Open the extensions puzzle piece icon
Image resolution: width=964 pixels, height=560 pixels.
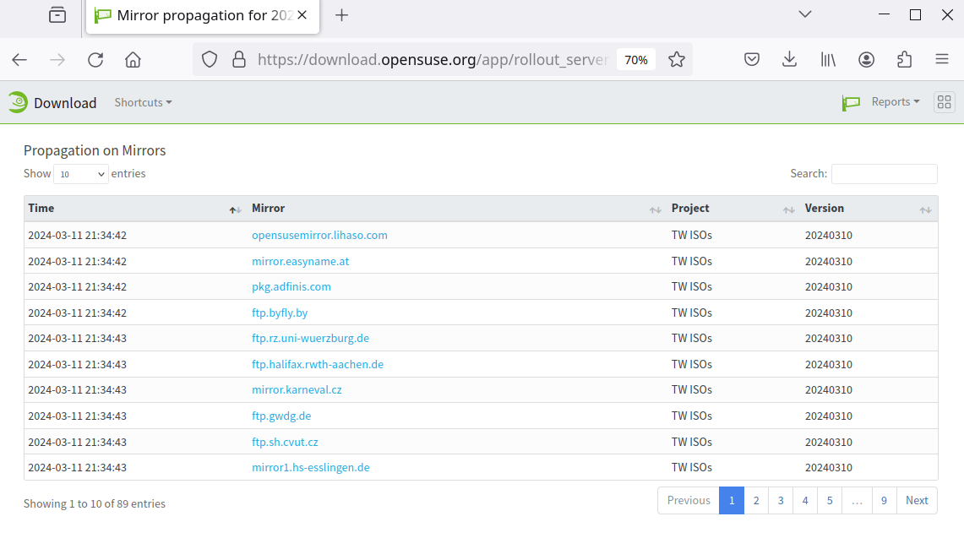904,59
